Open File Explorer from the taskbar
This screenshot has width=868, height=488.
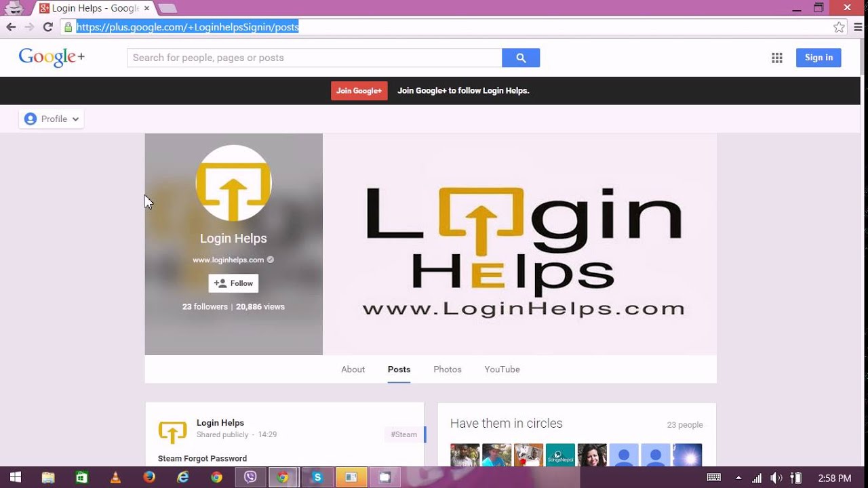pos(48,477)
